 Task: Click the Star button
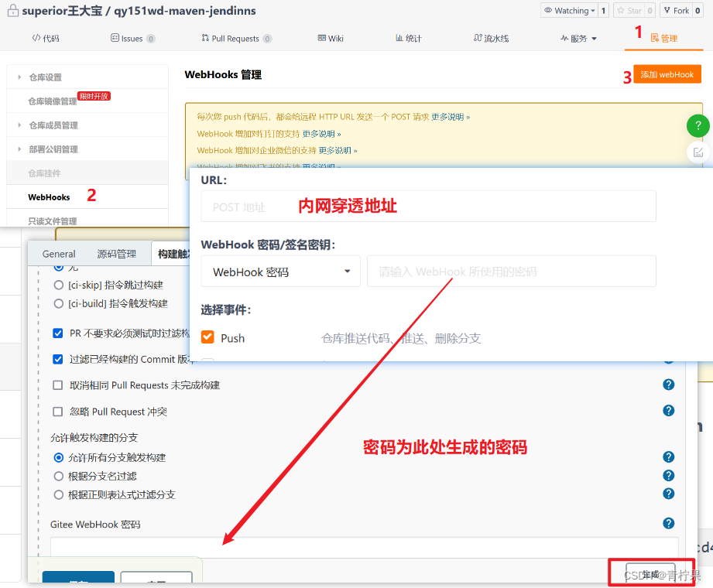[629, 11]
